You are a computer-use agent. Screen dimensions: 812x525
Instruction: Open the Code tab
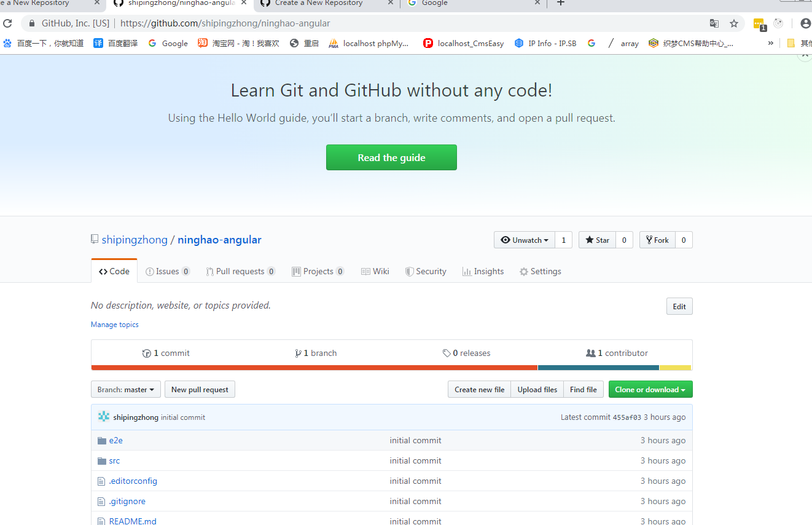pyautogui.click(x=114, y=271)
